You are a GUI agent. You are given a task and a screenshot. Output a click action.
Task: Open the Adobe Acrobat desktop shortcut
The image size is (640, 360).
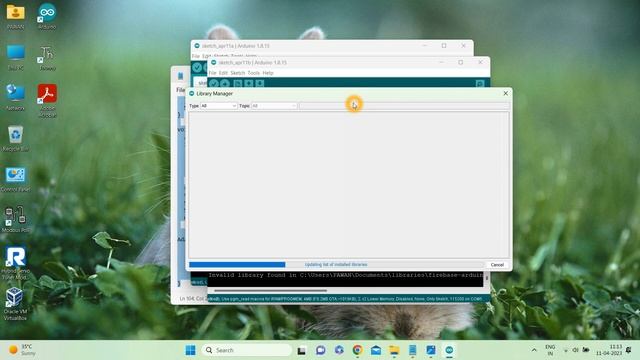coord(47,100)
